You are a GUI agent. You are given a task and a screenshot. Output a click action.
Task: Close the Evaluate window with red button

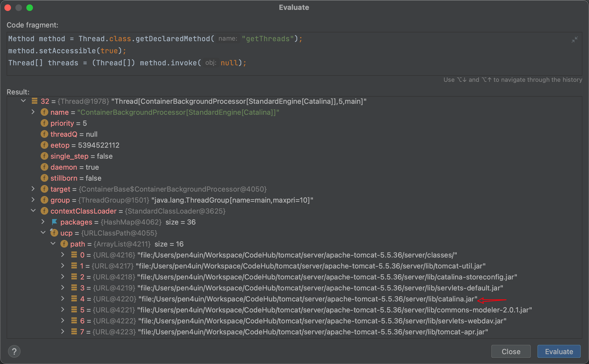pos(8,8)
